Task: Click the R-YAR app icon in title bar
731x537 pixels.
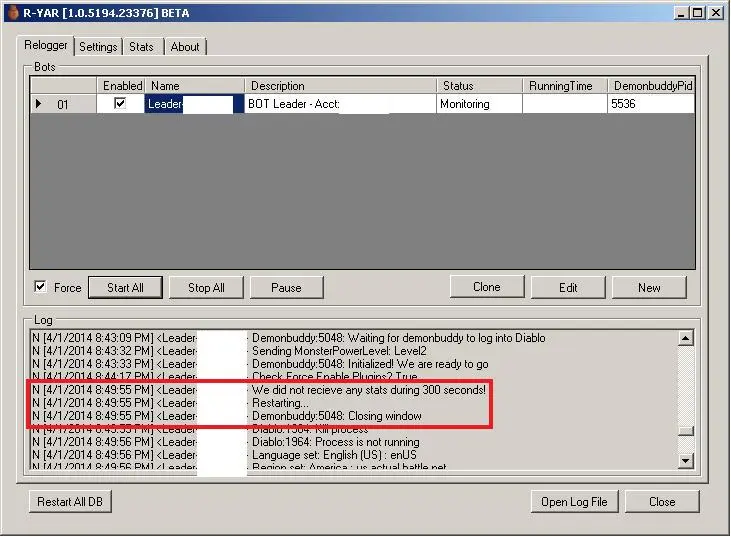Action: (13, 12)
